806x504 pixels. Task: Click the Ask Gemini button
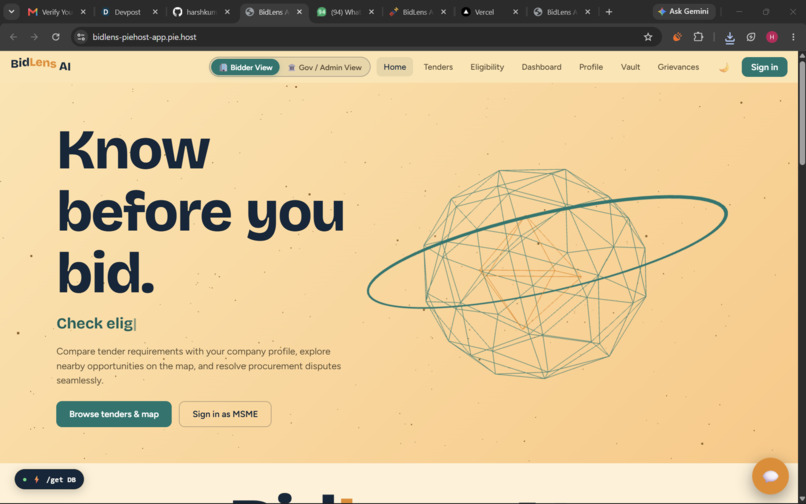pos(684,11)
